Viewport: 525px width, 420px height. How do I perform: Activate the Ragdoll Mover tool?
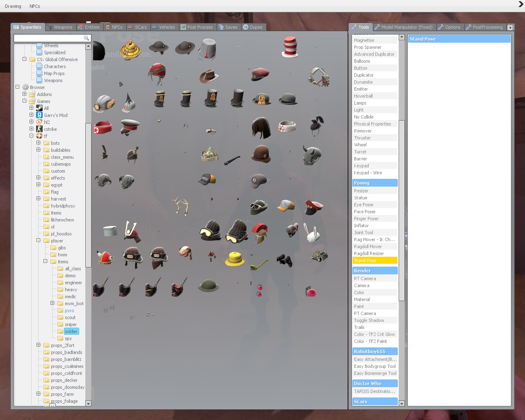(375, 247)
